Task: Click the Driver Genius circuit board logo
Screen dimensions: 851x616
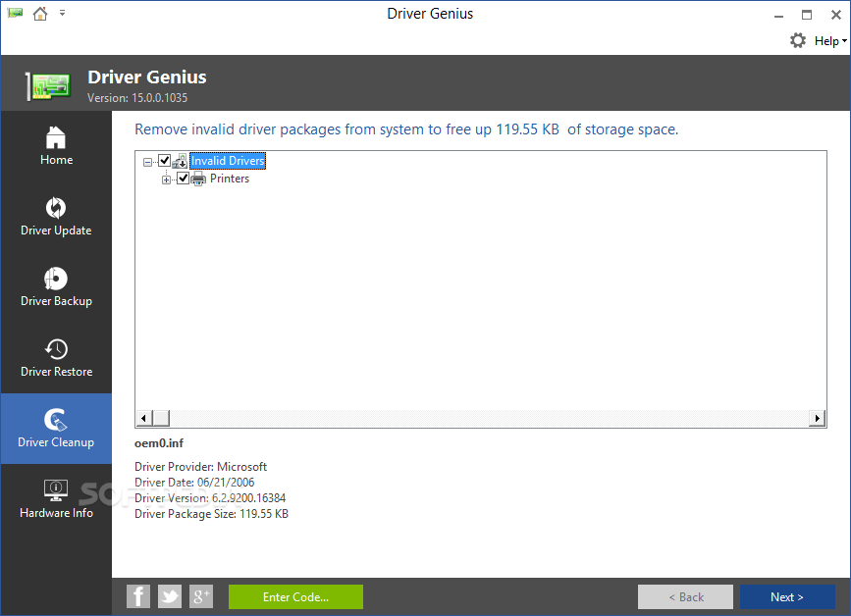Action: click(49, 85)
